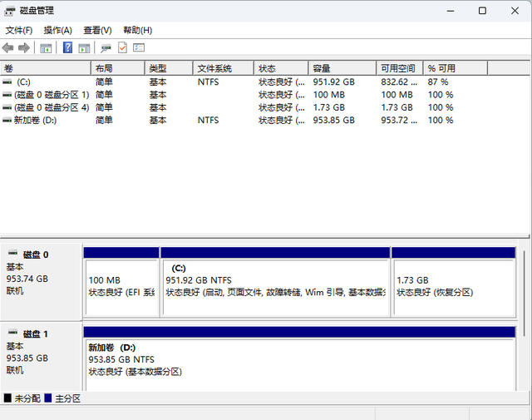Click the 1.73 GB capacity cell in list
532x420 pixels.
pos(329,107)
